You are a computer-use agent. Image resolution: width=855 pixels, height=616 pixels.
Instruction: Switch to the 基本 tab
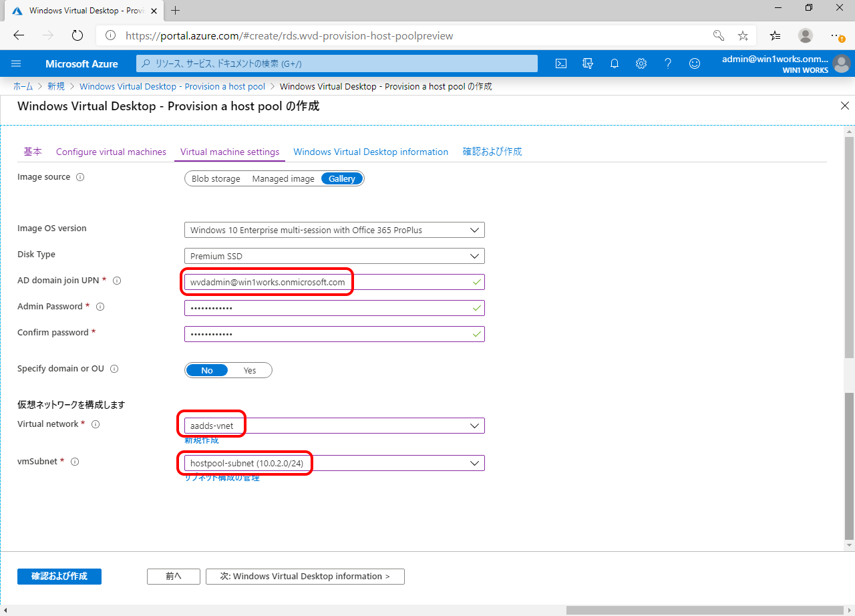pyautogui.click(x=33, y=152)
